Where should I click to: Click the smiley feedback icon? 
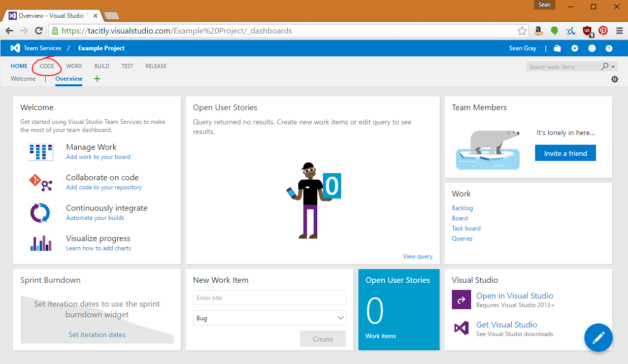(592, 48)
